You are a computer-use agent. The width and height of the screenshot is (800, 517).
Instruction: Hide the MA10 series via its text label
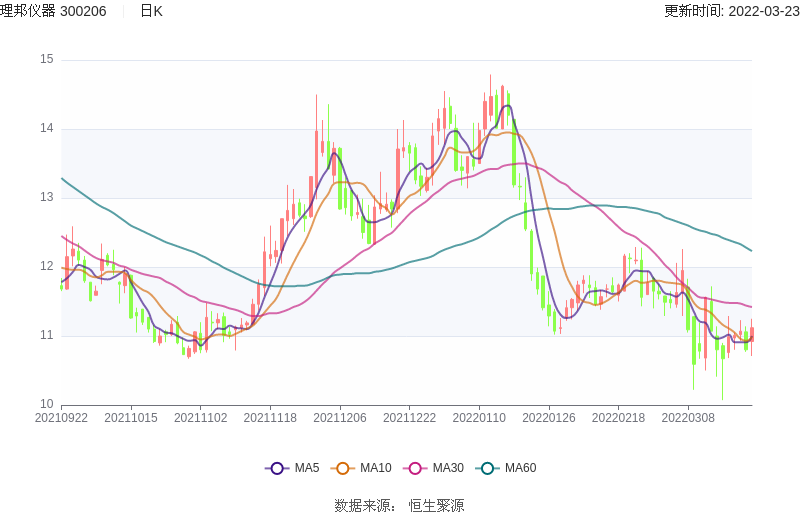pos(376,468)
